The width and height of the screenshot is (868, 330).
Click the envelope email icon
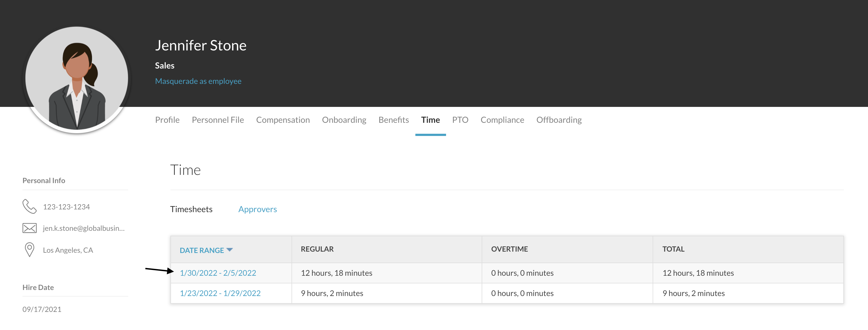click(x=29, y=228)
